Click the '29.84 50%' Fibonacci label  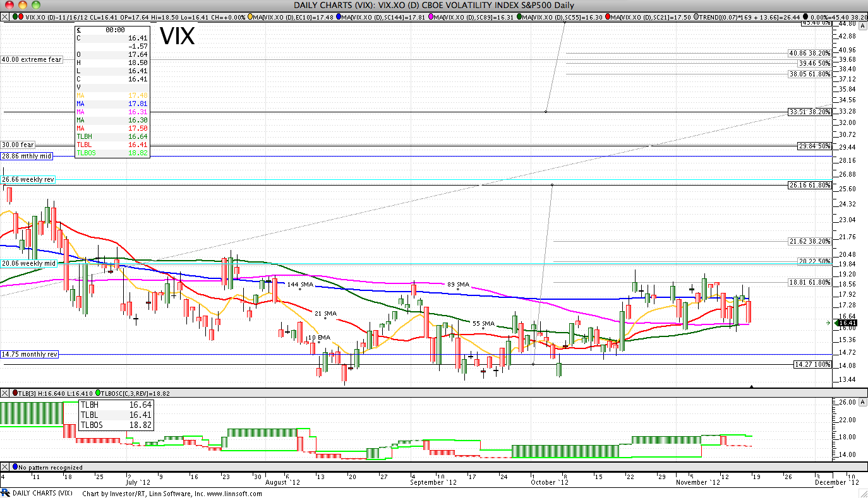click(x=814, y=146)
